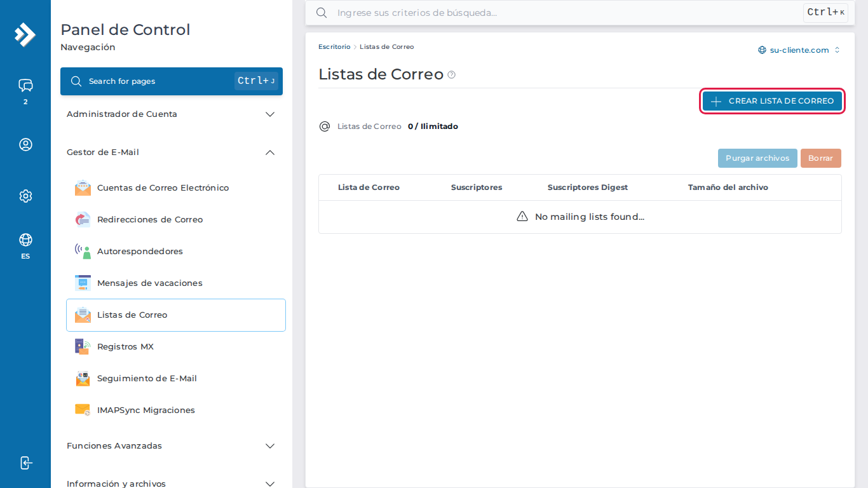Viewport: 868px width, 488px height.
Task: Click the Cuentas de Correo Electrónico icon
Action: tap(83, 187)
